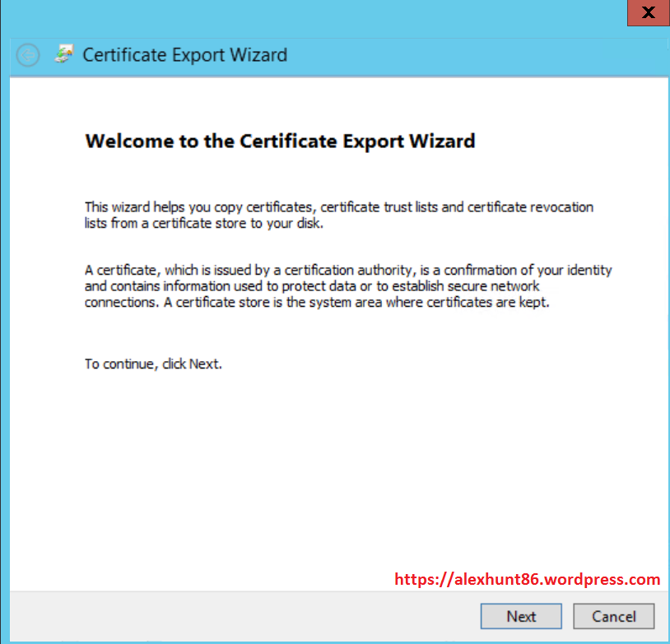The height and width of the screenshot is (644, 670).
Task: Click the certificate wizard icon beside the title
Action: (x=63, y=55)
